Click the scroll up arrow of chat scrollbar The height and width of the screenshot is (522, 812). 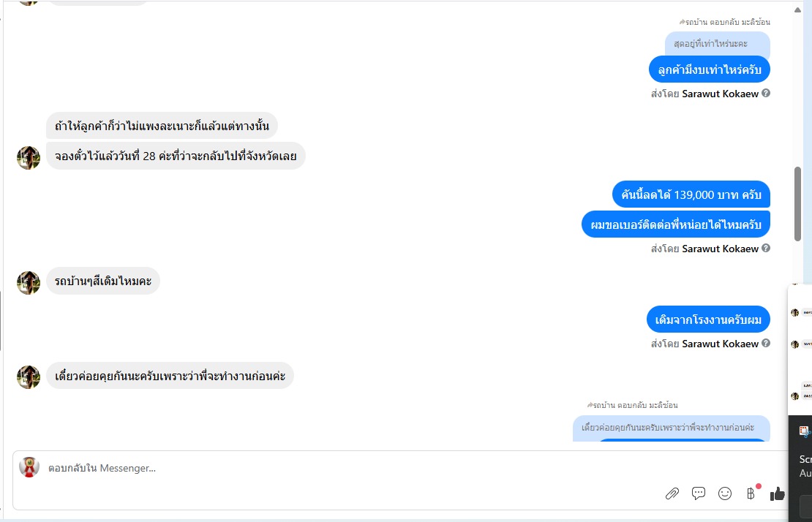click(797, 10)
